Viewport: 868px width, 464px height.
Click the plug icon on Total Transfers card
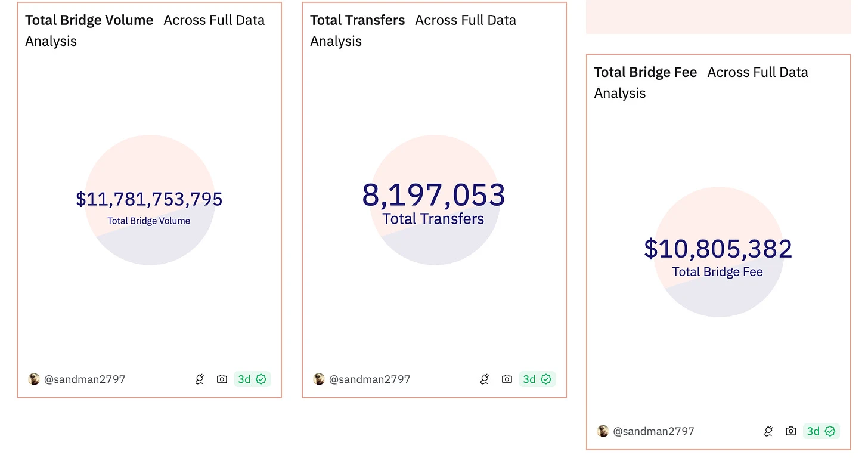[x=484, y=379]
